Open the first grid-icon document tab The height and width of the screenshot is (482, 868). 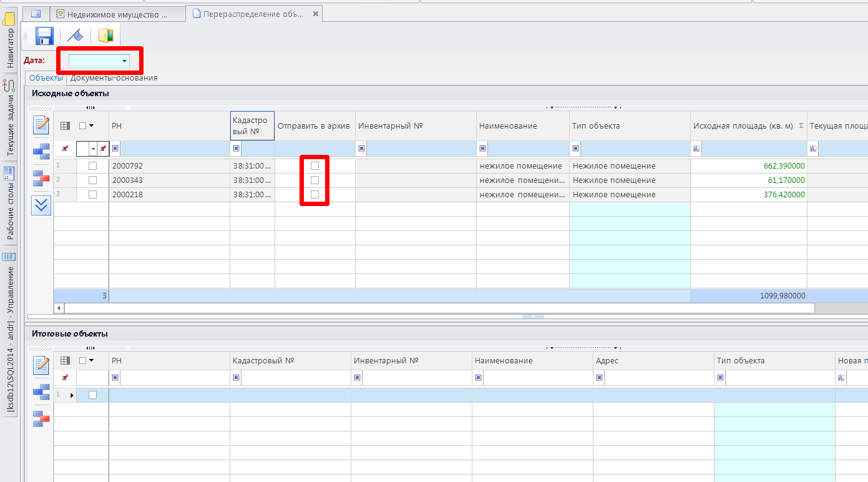[x=36, y=14]
